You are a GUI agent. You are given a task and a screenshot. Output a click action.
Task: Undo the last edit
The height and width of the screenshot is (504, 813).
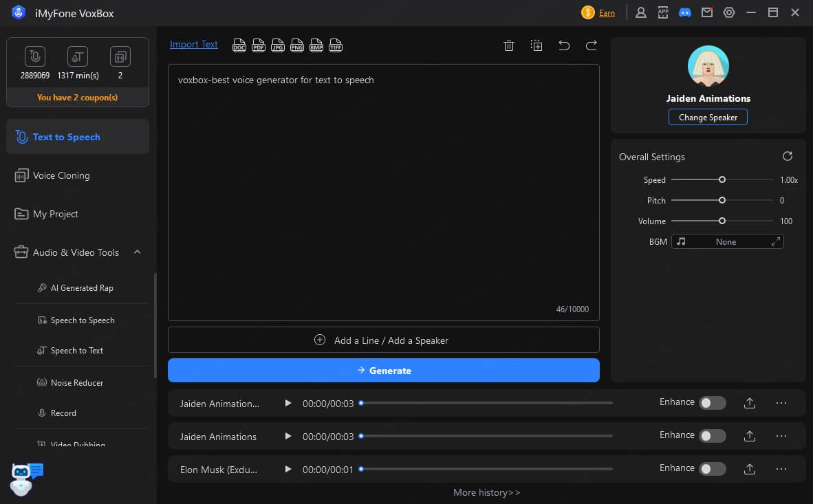pos(563,45)
